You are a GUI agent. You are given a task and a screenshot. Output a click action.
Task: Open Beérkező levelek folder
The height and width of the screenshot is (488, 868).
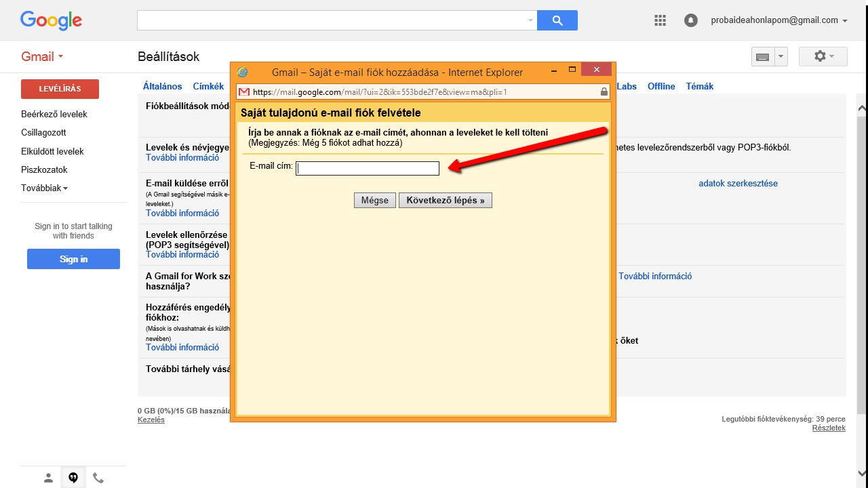tap(54, 114)
